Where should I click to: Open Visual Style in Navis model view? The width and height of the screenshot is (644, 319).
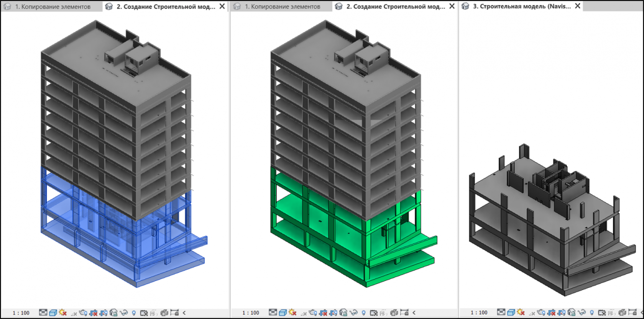(x=511, y=312)
